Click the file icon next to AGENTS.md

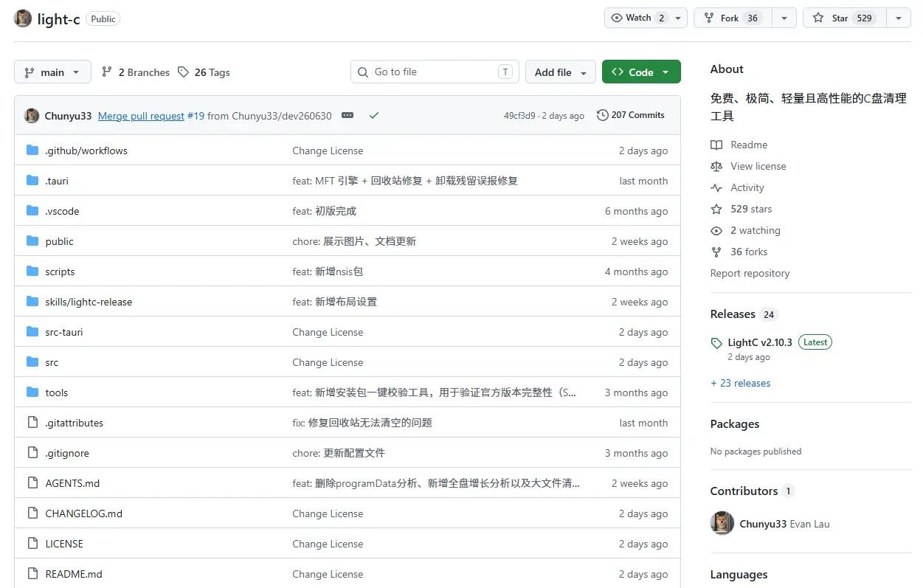click(x=32, y=483)
